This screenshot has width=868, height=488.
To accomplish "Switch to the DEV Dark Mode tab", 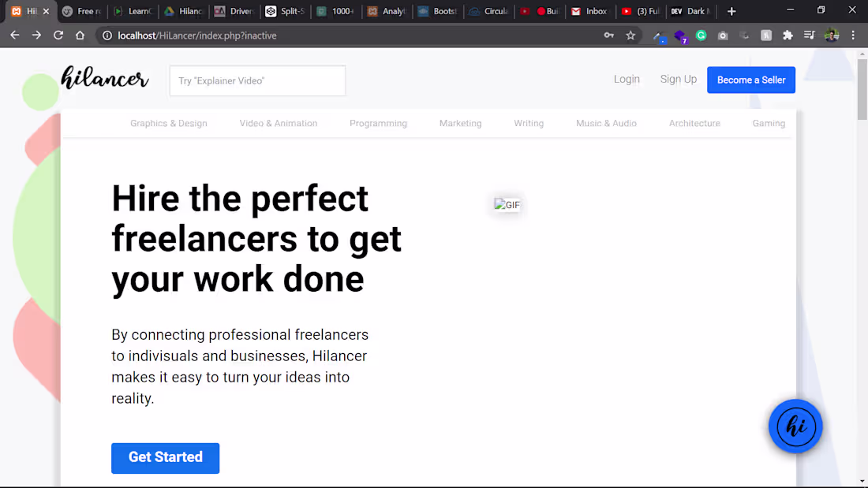I will 692,11.
